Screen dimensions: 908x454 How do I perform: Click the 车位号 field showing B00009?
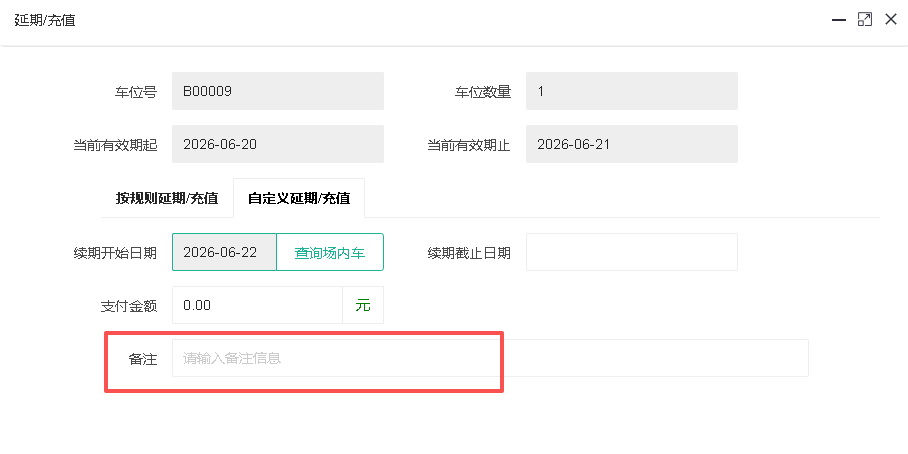click(278, 91)
